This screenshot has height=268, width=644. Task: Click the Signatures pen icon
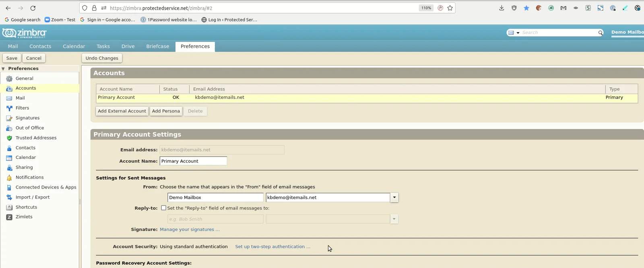click(9, 118)
